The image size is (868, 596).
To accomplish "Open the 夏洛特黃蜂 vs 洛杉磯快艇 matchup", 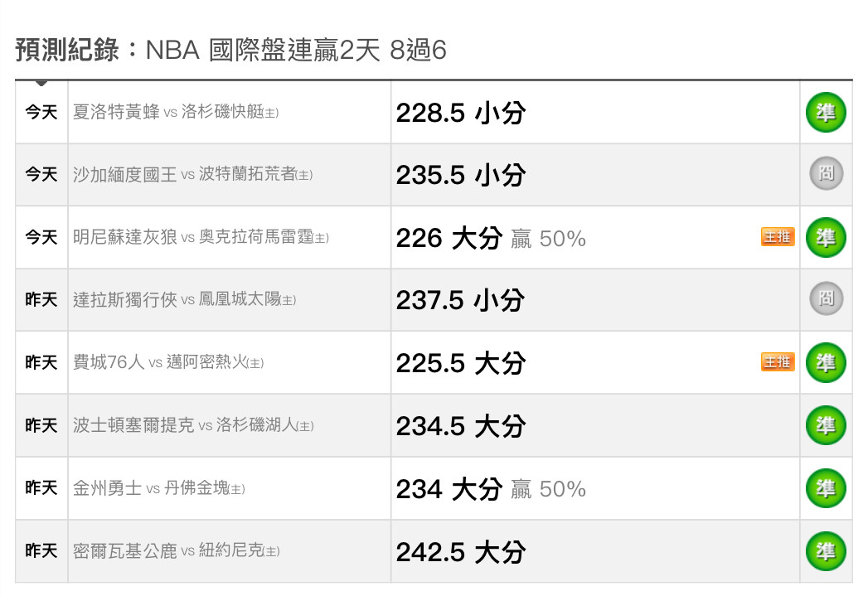I will (176, 112).
